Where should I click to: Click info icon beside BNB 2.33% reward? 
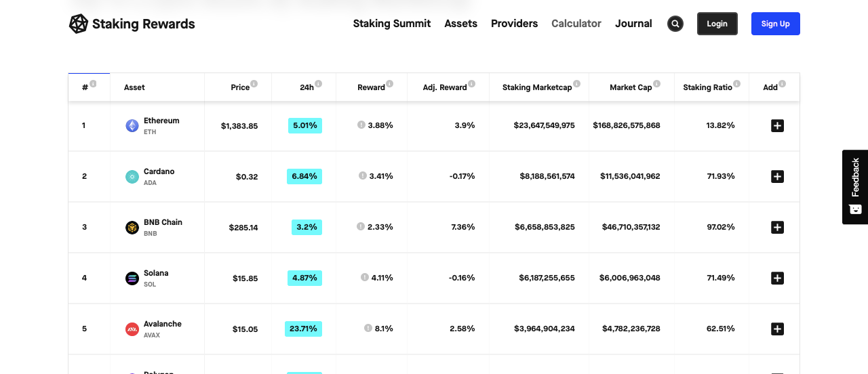pos(361,226)
